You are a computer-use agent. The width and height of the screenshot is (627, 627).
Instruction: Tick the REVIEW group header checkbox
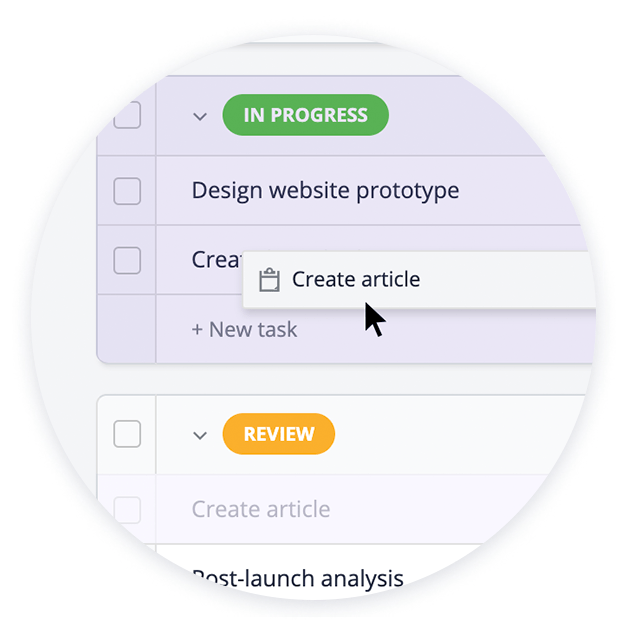point(127,433)
